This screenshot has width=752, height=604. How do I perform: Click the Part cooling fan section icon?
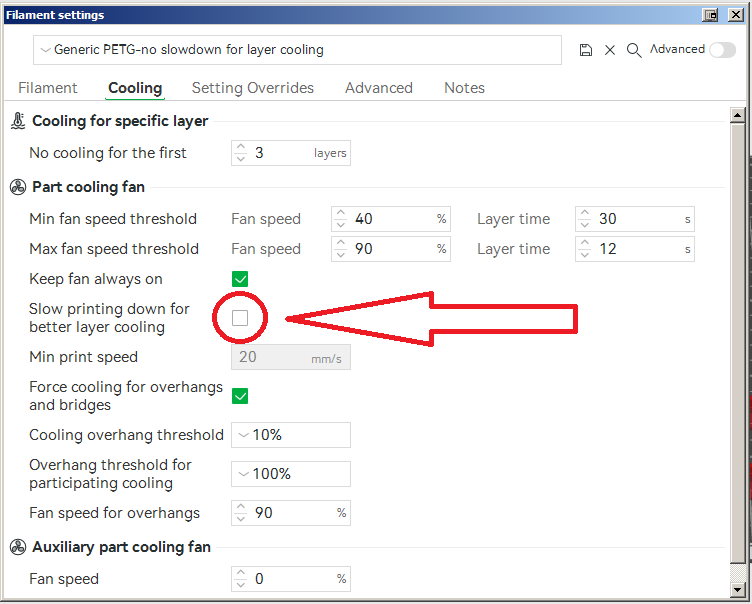[x=18, y=187]
